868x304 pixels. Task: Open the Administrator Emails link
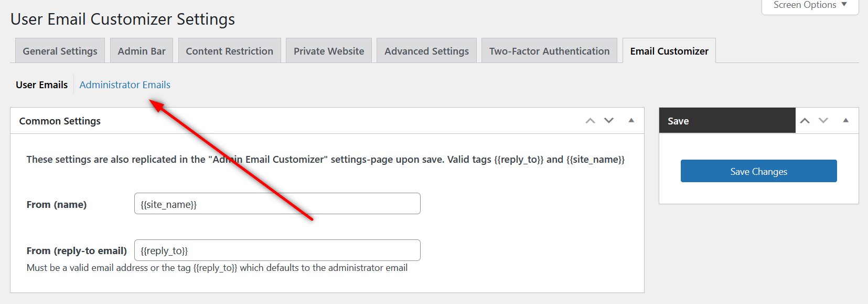[x=125, y=85]
